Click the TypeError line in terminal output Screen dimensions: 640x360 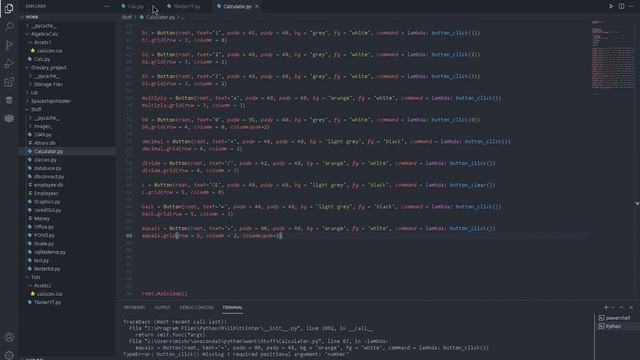pyautogui.click(x=236, y=354)
